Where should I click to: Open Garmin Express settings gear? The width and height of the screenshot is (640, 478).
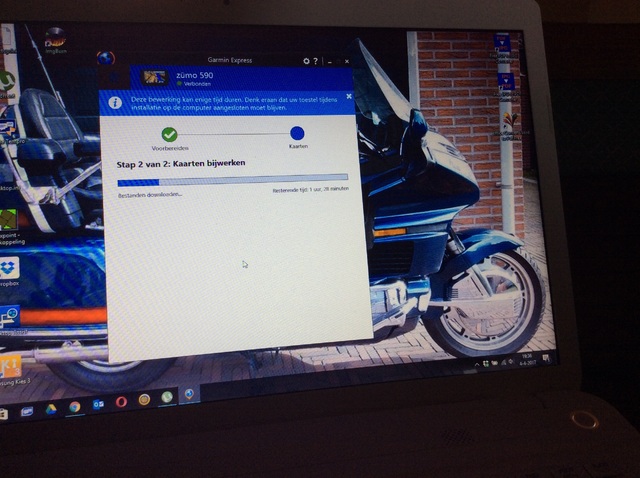(306, 61)
